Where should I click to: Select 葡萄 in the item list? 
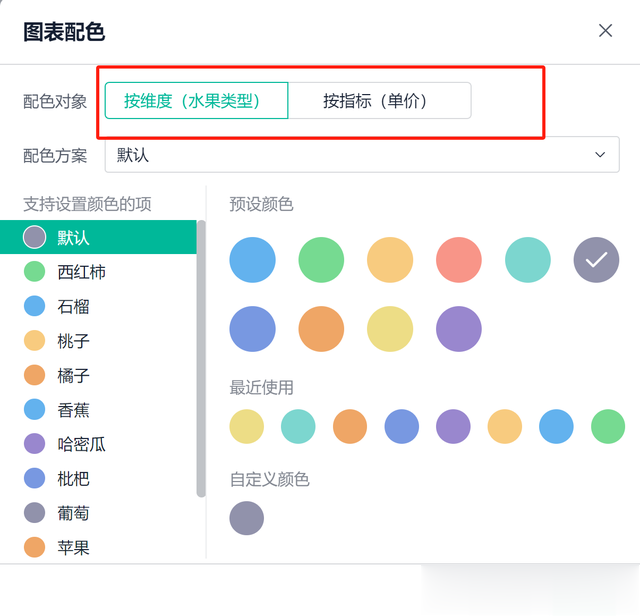[98, 513]
